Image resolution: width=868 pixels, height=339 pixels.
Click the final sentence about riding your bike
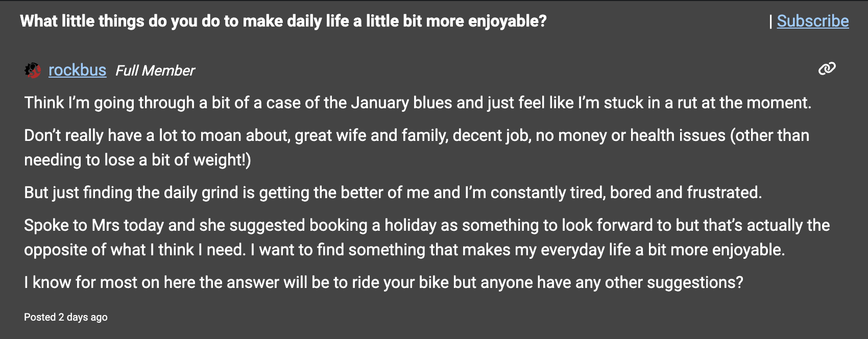[383, 282]
